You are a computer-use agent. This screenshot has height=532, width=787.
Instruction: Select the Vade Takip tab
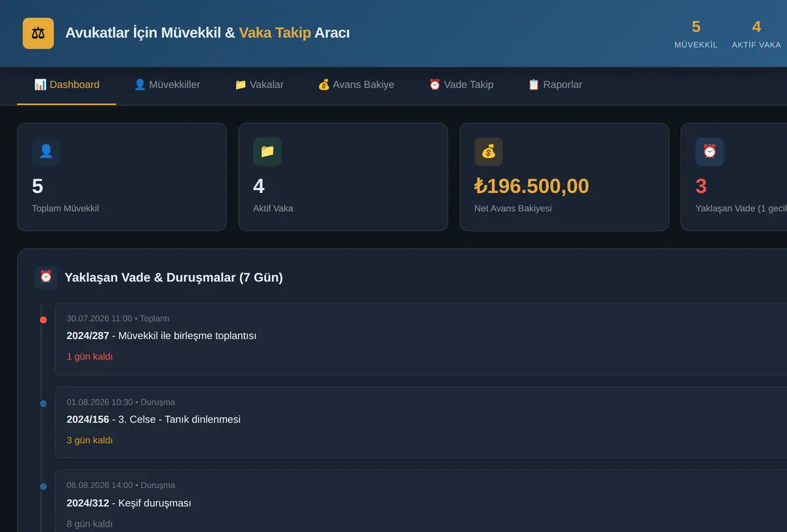point(461,85)
